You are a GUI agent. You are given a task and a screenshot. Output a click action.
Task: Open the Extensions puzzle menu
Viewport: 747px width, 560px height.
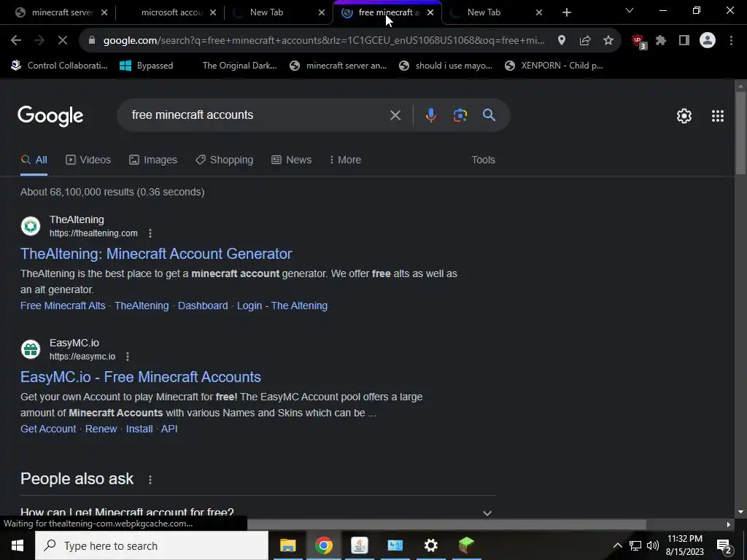coord(661,41)
